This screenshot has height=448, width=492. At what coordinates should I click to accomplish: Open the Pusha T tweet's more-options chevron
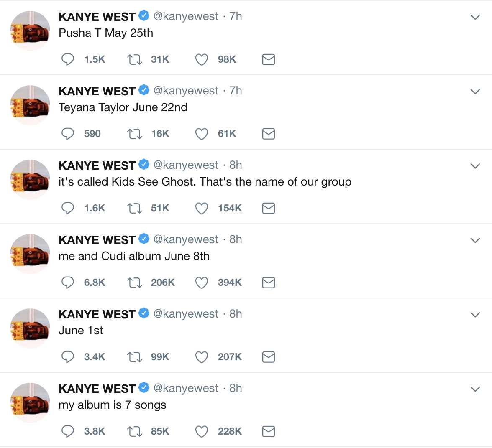(475, 17)
